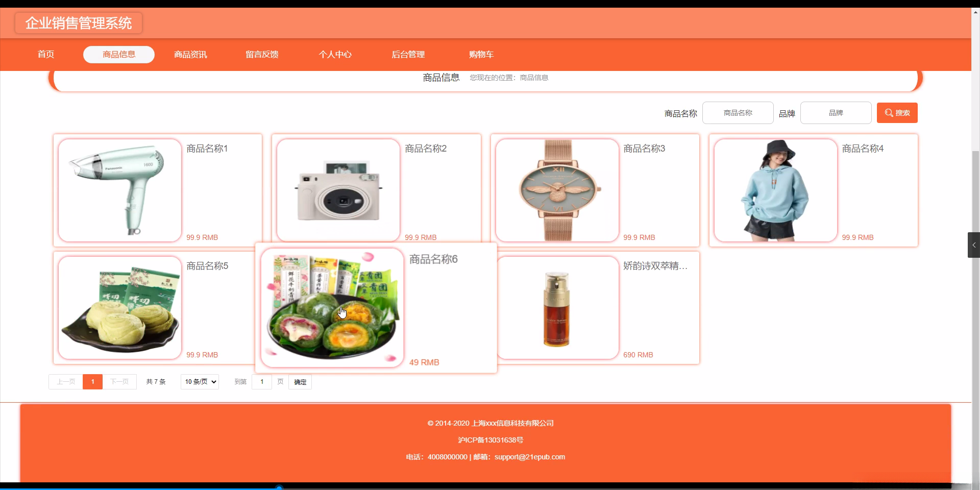Stay on the 商品信息 tab
The height and width of the screenshot is (490, 980).
(118, 55)
